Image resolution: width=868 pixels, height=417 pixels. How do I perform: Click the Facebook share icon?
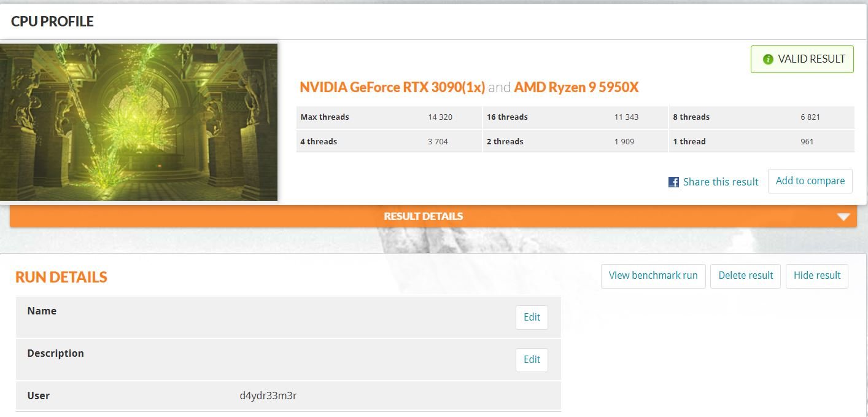[673, 182]
